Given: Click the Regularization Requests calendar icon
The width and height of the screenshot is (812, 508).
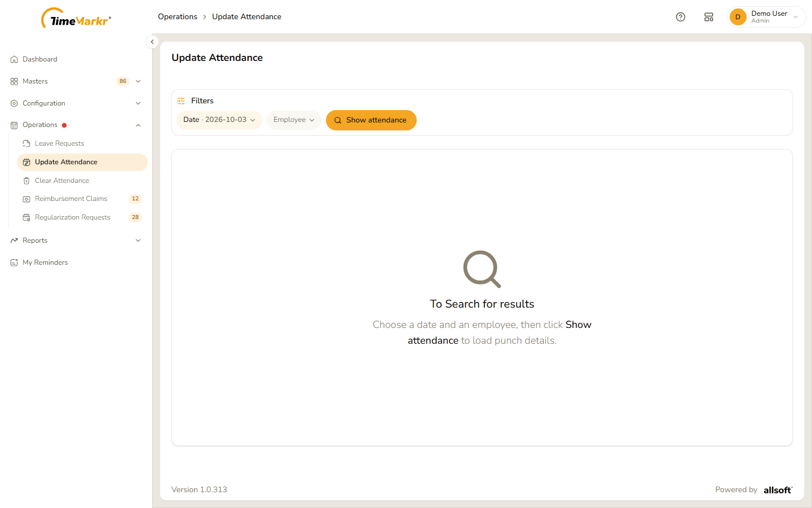Looking at the screenshot, I should (27, 217).
